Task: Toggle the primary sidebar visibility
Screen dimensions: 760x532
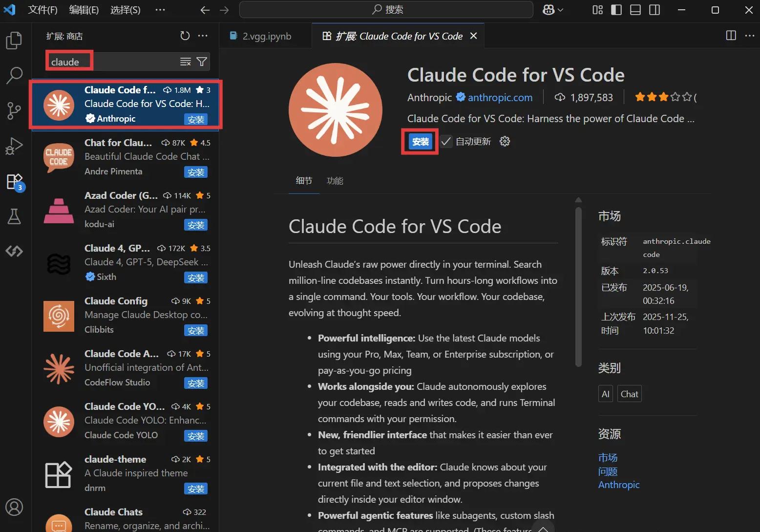Action: tap(616, 10)
